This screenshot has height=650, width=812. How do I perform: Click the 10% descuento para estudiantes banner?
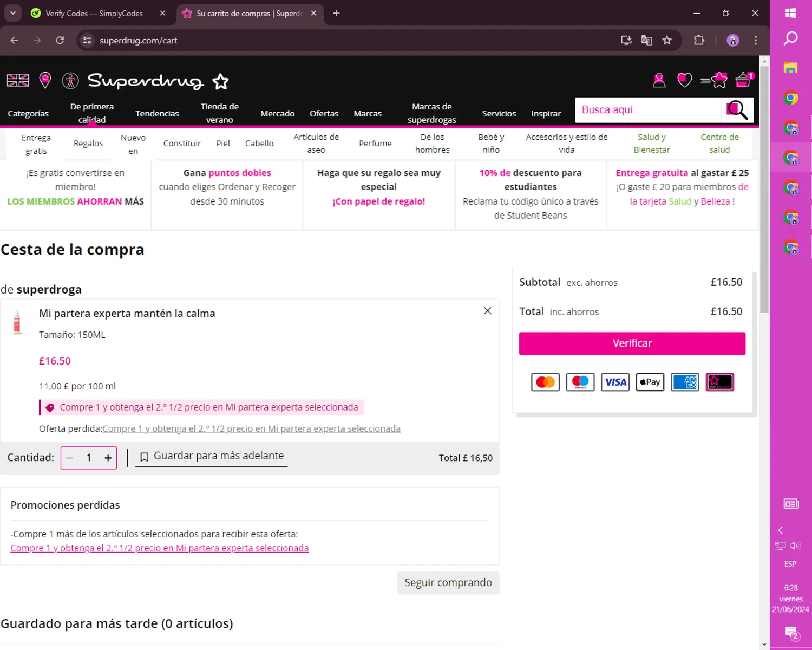pyautogui.click(x=531, y=194)
